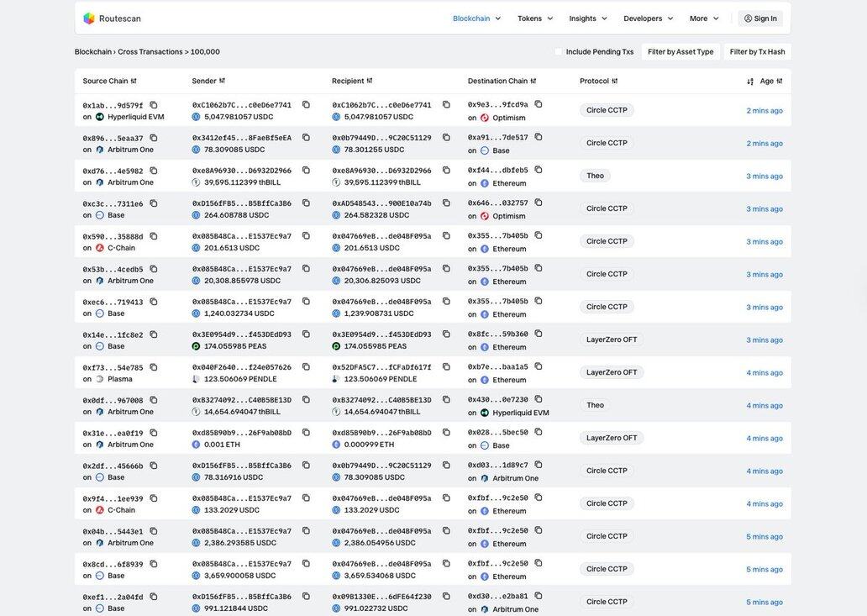
Task: Open filter icon for Protocol column
Action: click(615, 82)
